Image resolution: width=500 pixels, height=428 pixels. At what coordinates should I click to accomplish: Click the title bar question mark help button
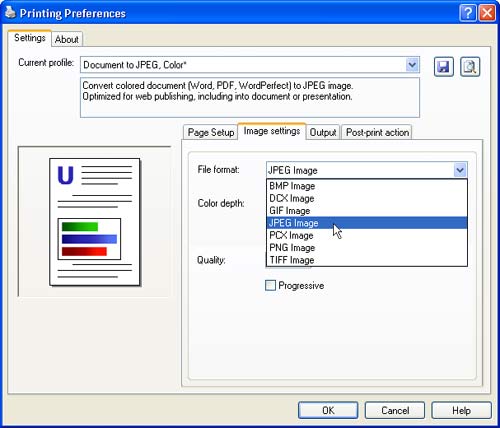pyautogui.click(x=467, y=13)
